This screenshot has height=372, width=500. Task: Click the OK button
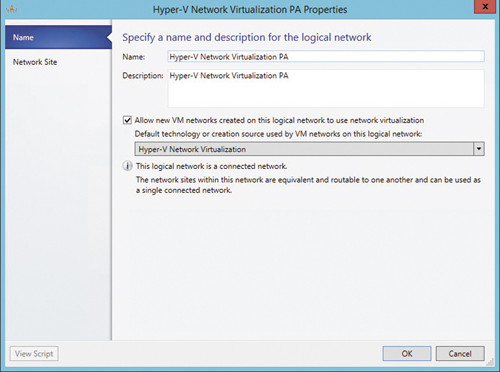point(407,354)
